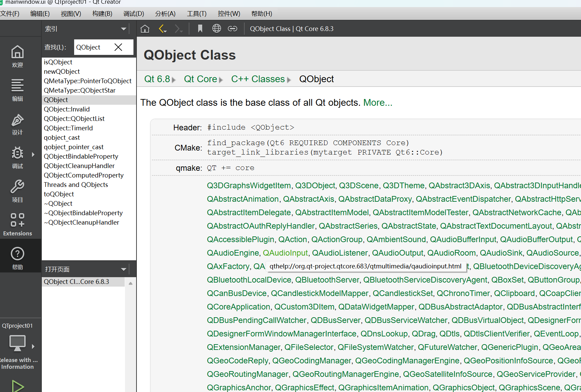Viewport: 581px width, 392px height.
Task: Follow the More... link
Action: coord(378,103)
